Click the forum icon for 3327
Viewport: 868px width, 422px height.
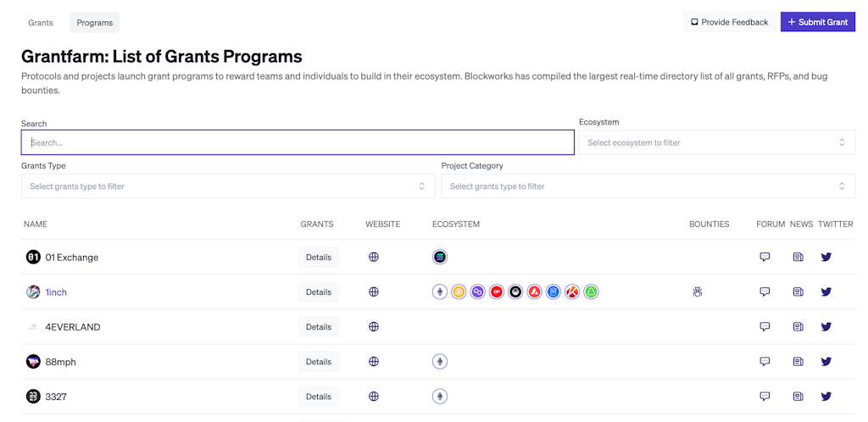pos(765,397)
